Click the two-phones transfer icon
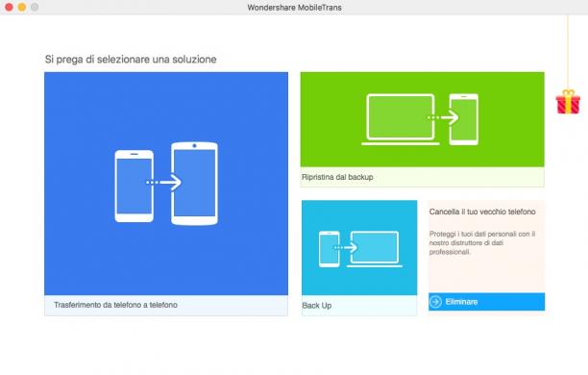Viewport: 588px width, 375px height. (x=166, y=184)
